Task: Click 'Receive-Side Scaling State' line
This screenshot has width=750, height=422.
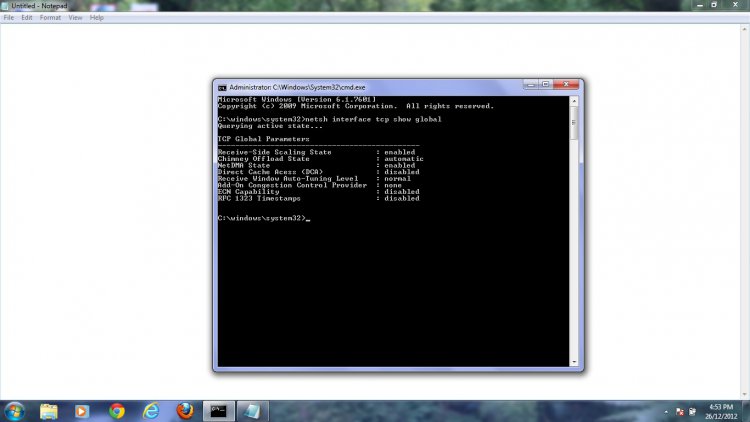Action: 316,152
